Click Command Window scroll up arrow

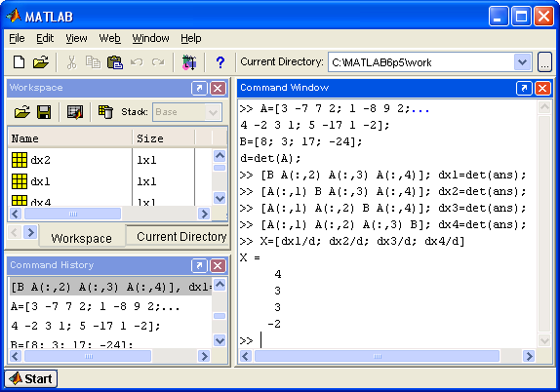point(544,107)
